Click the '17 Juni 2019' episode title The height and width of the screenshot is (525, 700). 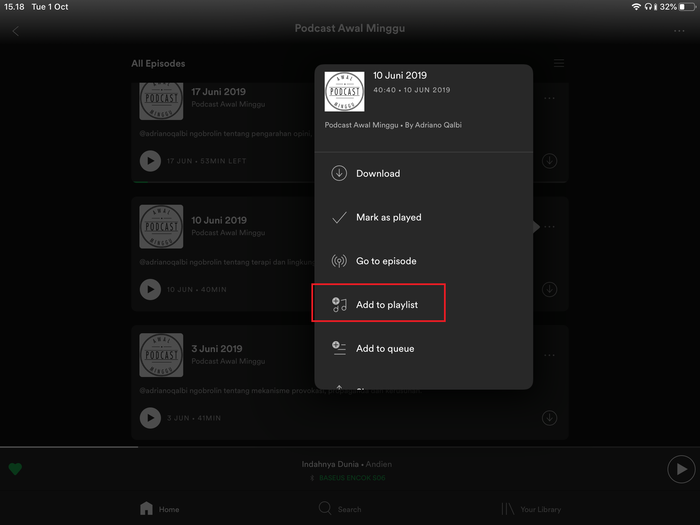pyautogui.click(x=218, y=92)
